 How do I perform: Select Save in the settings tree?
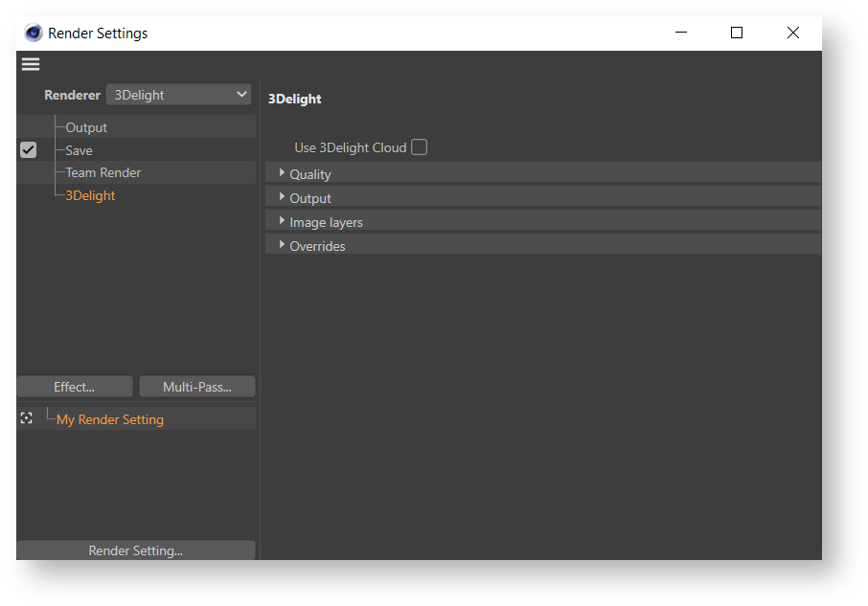pos(80,150)
